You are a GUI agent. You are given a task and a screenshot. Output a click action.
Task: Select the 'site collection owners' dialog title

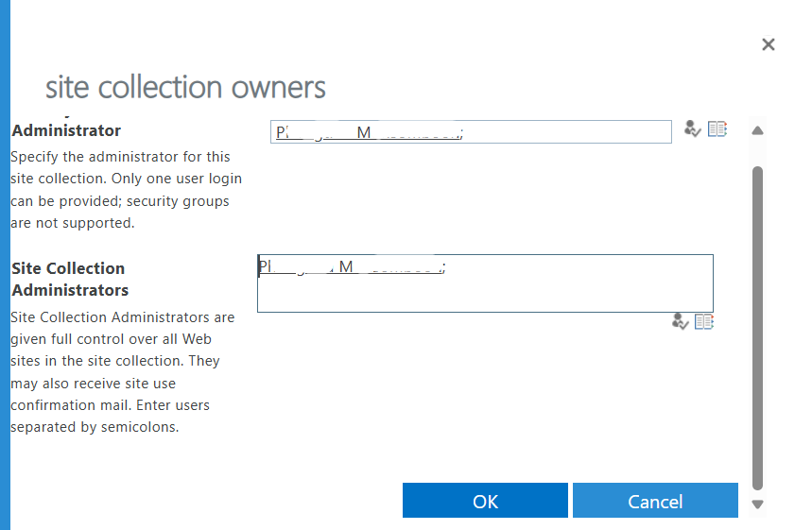click(x=185, y=87)
